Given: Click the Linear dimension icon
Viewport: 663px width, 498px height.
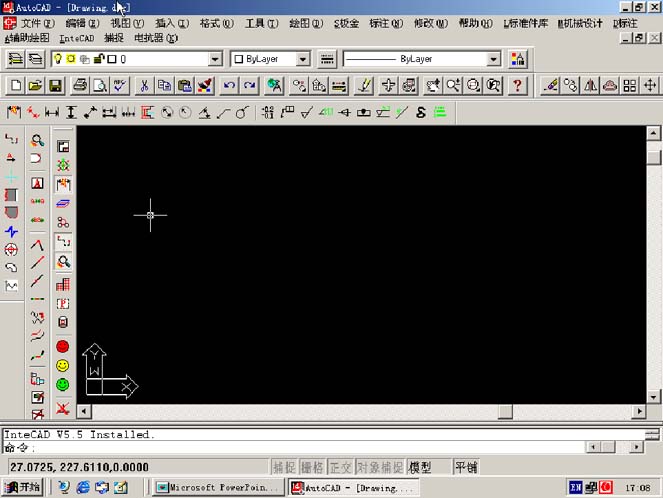Looking at the screenshot, I should point(52,112).
